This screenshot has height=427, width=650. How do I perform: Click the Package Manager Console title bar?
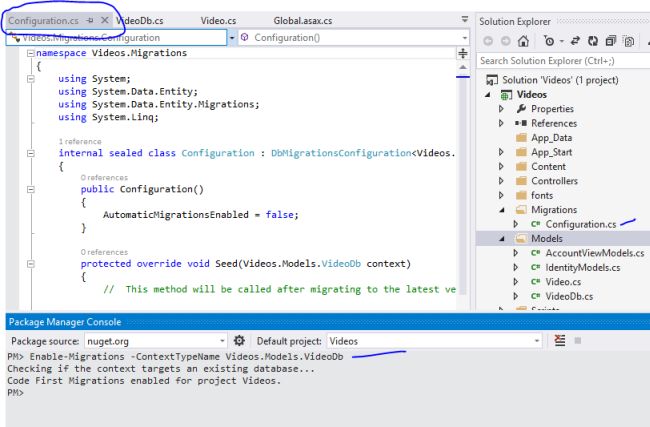pyautogui.click(x=327, y=322)
